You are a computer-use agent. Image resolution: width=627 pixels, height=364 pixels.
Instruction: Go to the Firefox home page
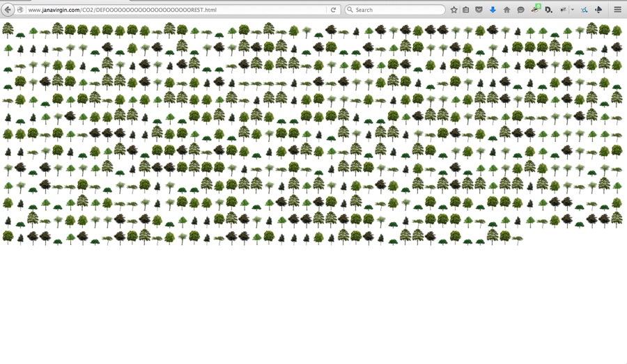pos(506,10)
